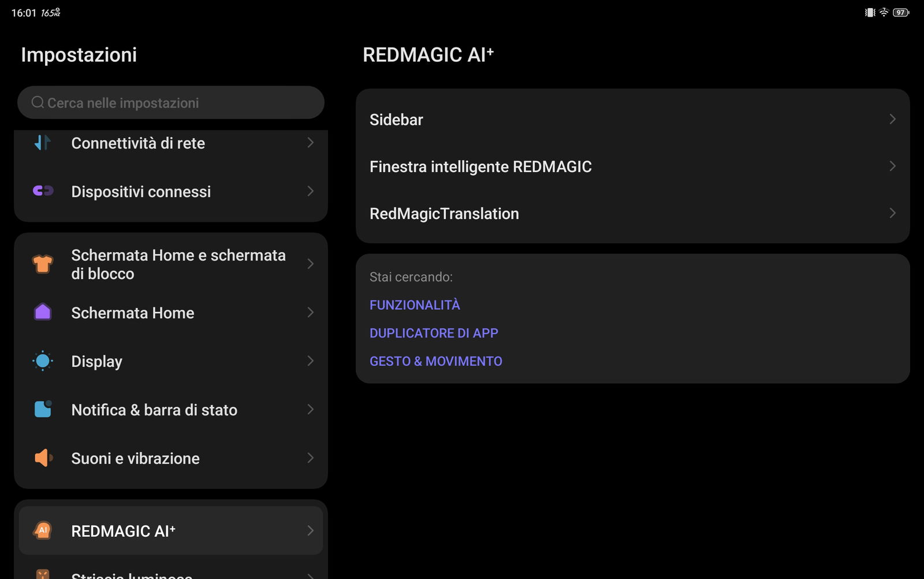The height and width of the screenshot is (579, 924).
Task: Tap the search magnifier icon
Action: tap(38, 102)
